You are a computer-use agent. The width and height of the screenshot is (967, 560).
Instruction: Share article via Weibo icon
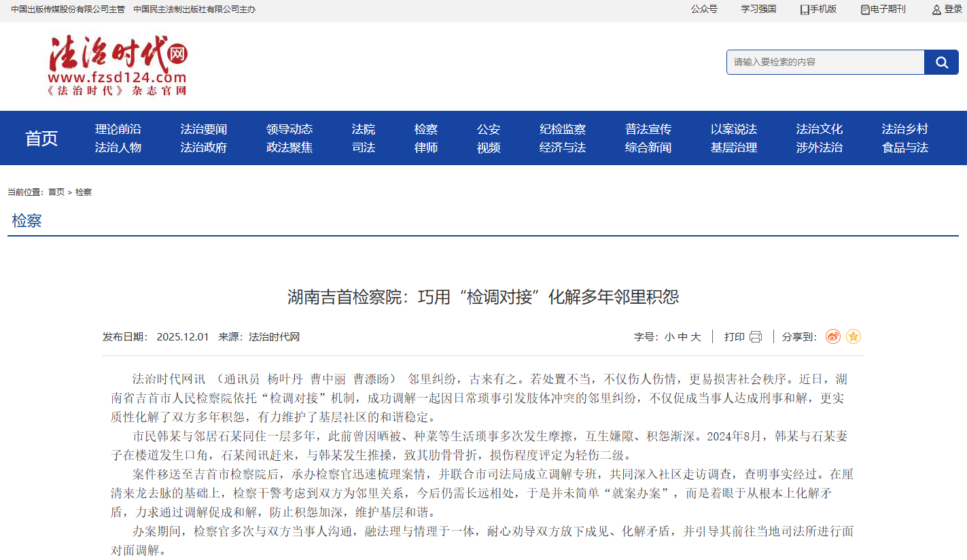[832, 336]
